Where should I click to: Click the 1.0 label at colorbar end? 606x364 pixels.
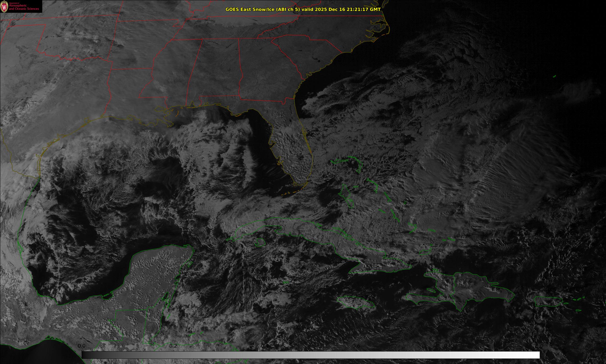pos(539,346)
